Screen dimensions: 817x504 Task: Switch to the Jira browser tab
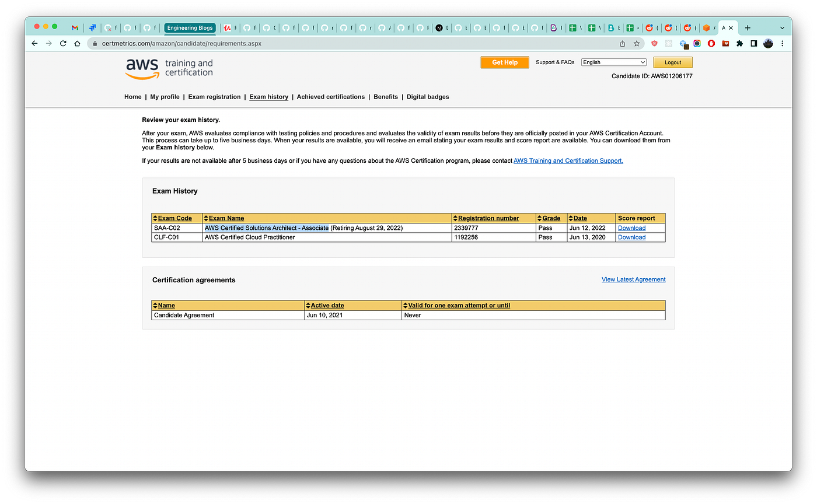[x=92, y=27]
